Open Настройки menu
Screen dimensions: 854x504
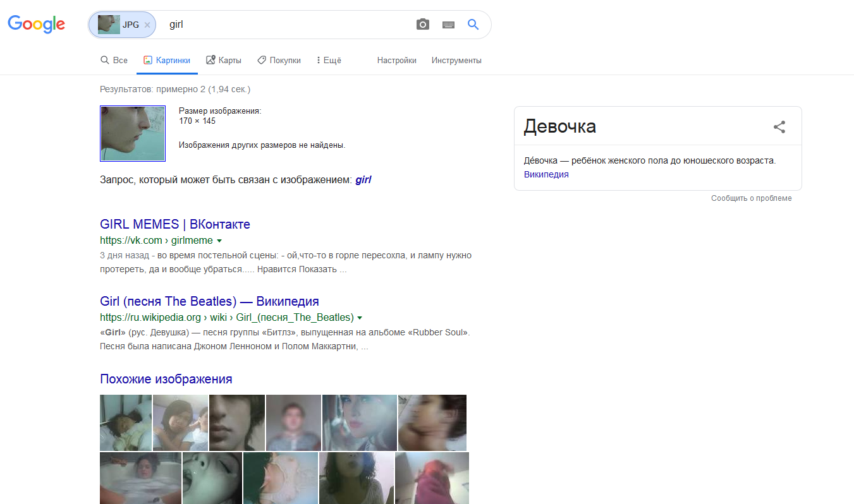coord(397,61)
